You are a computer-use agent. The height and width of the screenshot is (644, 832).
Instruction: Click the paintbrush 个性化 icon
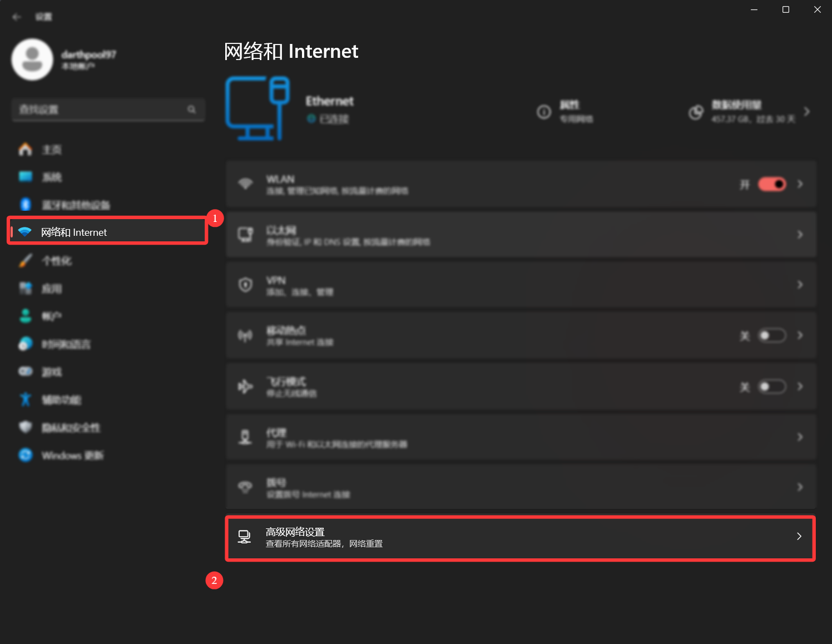coord(26,260)
